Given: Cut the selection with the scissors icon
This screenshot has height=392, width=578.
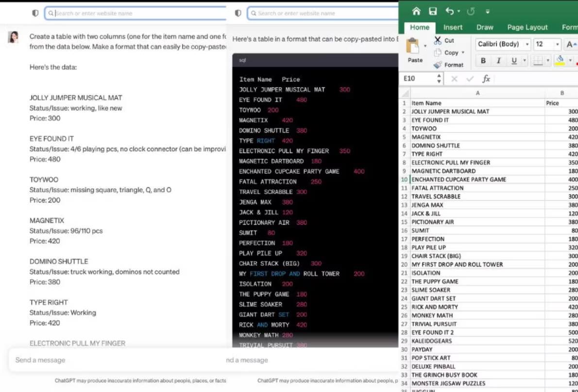Looking at the screenshot, I should click(438, 40).
